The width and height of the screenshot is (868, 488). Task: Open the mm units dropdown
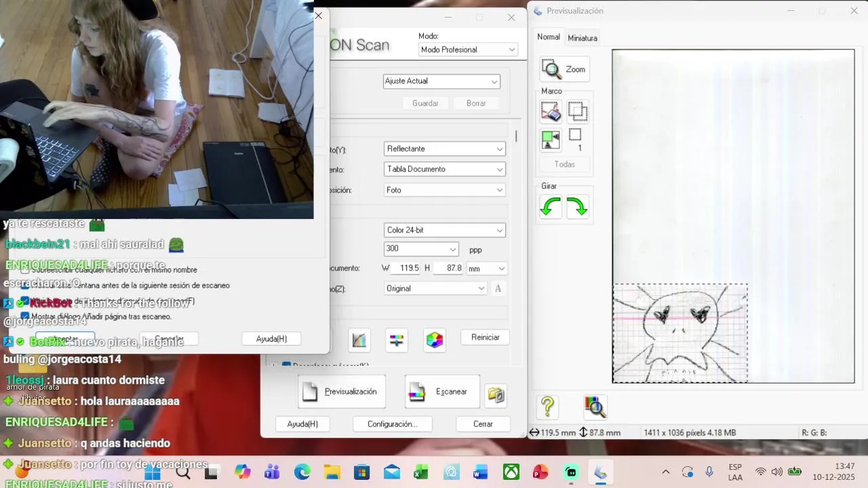click(486, 268)
